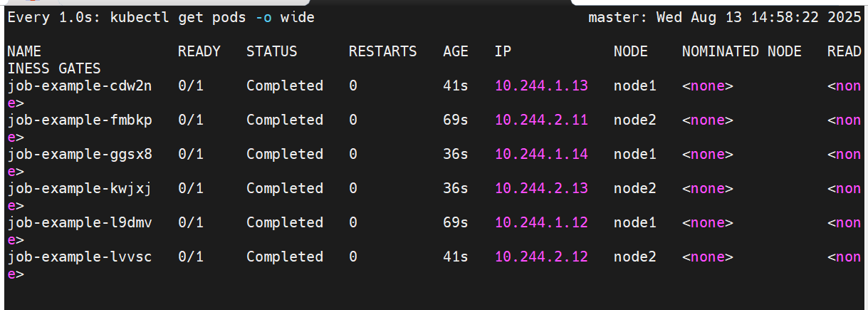This screenshot has height=310, width=868.
Task: Click pod name job-example-ggsx8
Action: coord(80,155)
